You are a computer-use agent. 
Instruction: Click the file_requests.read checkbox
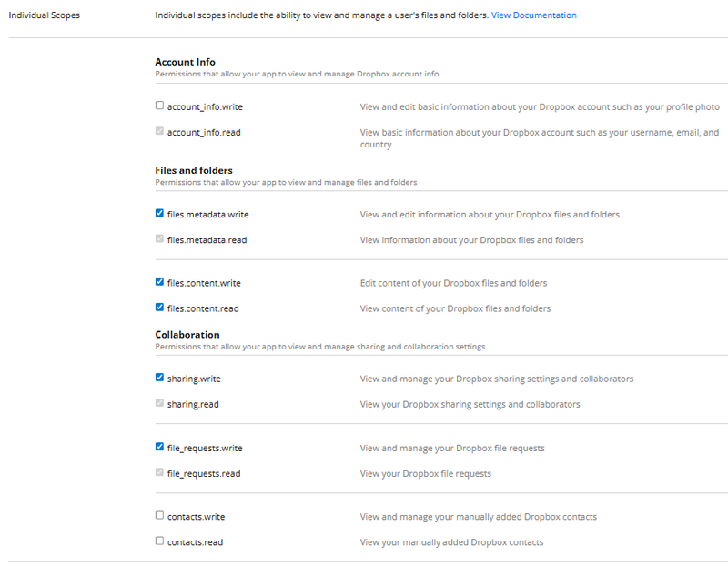coord(160,472)
